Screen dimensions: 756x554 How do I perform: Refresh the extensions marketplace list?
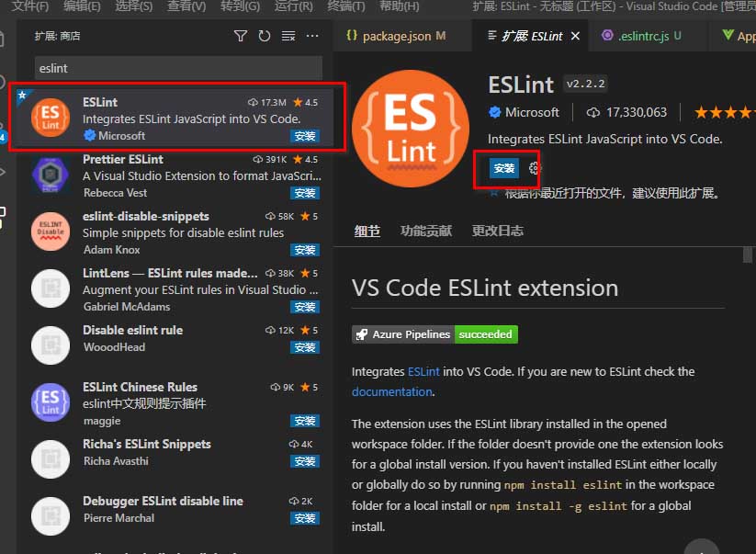(265, 36)
